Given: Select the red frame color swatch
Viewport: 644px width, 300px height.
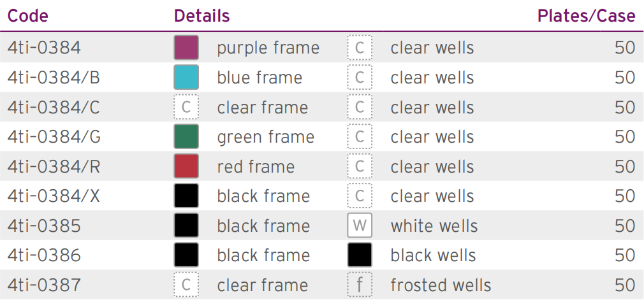Looking at the screenshot, I should [x=186, y=166].
